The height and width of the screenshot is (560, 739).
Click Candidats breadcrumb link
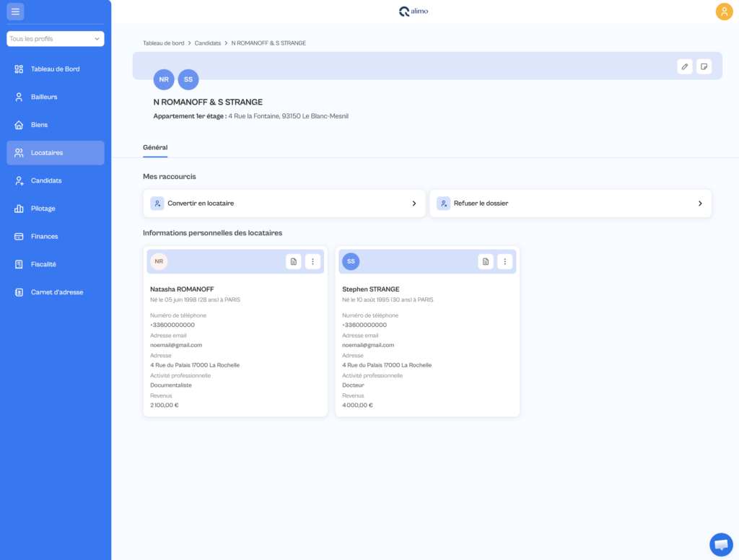click(x=208, y=43)
